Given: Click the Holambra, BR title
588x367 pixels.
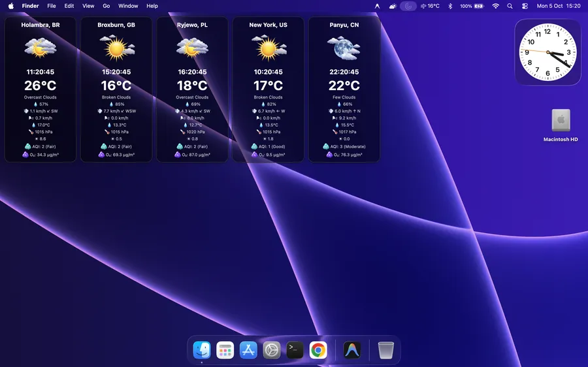Looking at the screenshot, I should 40,25.
